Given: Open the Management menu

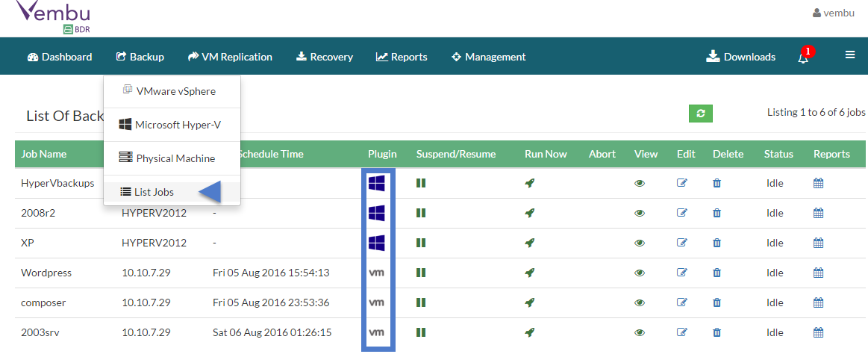Looking at the screenshot, I should [489, 57].
